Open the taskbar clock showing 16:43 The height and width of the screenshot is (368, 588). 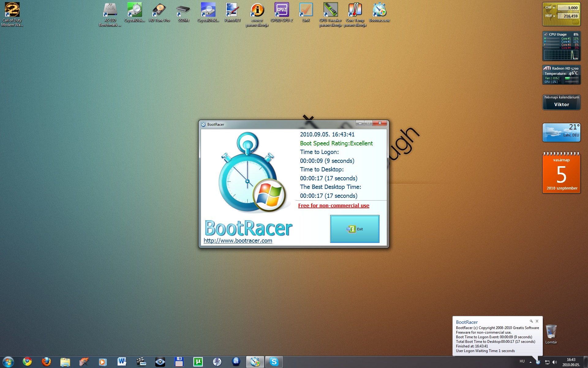tap(571, 362)
